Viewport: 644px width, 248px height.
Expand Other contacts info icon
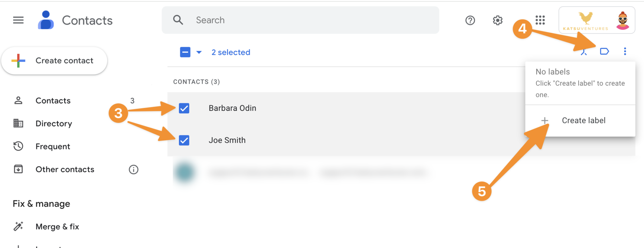(133, 170)
